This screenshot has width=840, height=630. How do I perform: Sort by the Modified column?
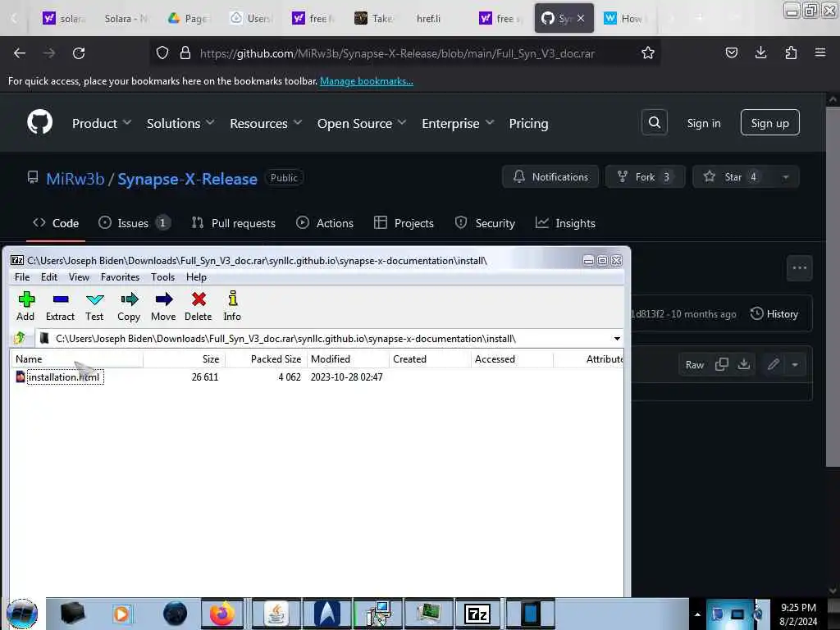point(348,359)
